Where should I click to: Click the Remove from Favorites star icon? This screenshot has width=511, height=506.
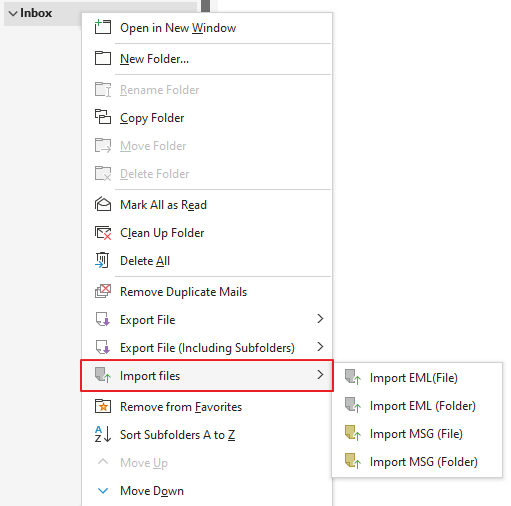(x=103, y=406)
